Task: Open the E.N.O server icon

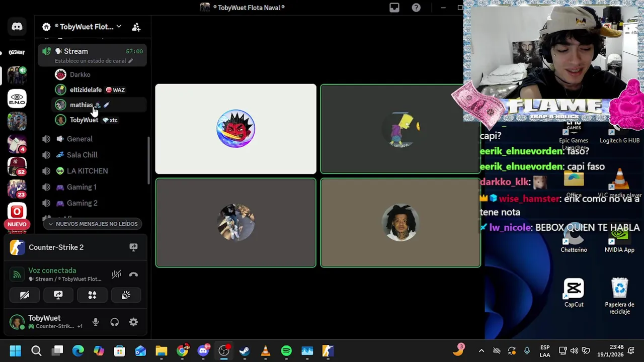Action: [x=17, y=99]
